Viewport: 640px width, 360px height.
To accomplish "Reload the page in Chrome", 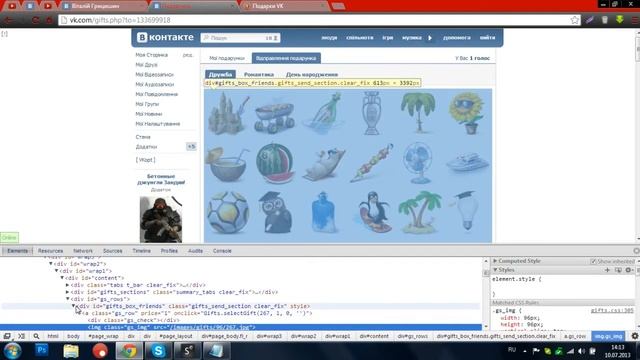I will click(x=35, y=20).
